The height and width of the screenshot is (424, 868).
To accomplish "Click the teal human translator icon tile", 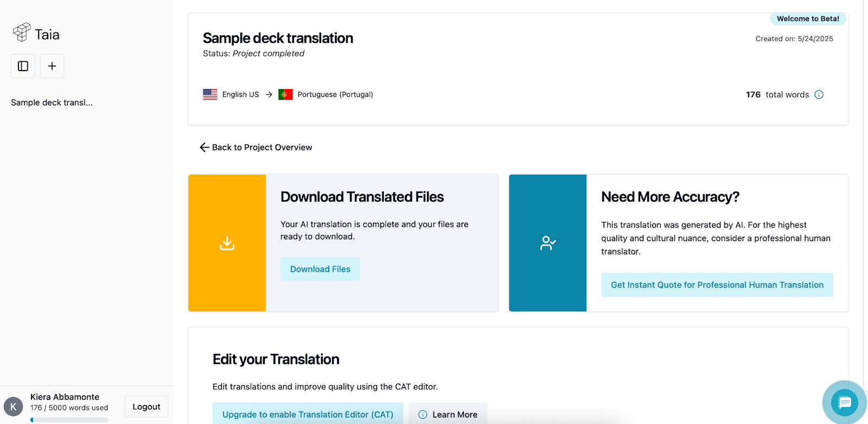I will tap(547, 243).
